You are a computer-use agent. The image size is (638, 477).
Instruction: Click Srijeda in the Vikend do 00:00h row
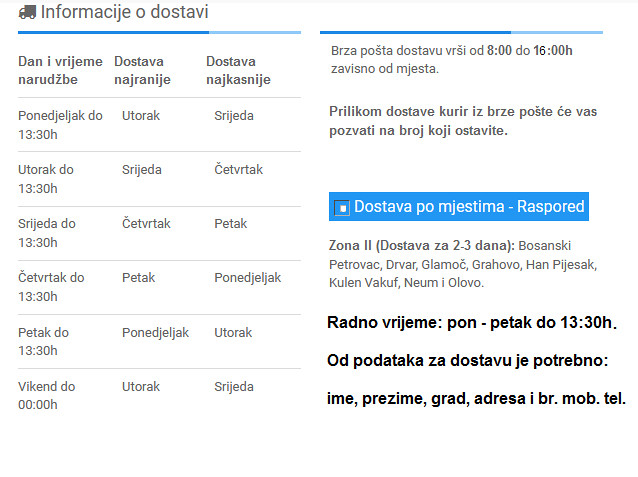[234, 387]
